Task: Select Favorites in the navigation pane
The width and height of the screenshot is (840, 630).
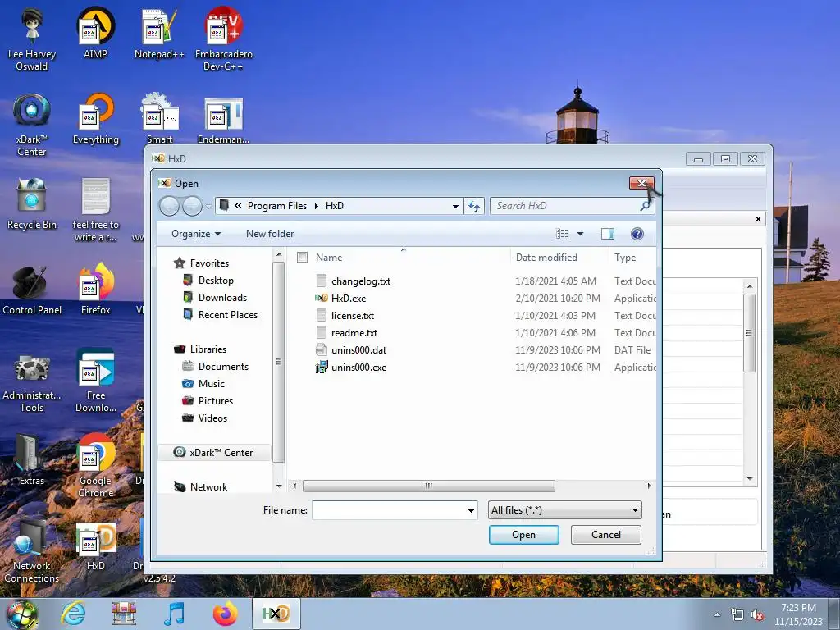Action: (209, 263)
